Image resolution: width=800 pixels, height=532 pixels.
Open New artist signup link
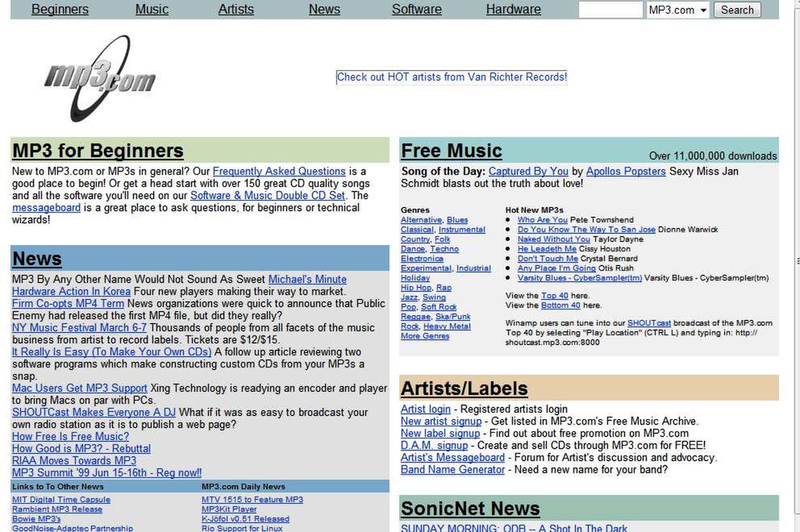coord(441,422)
